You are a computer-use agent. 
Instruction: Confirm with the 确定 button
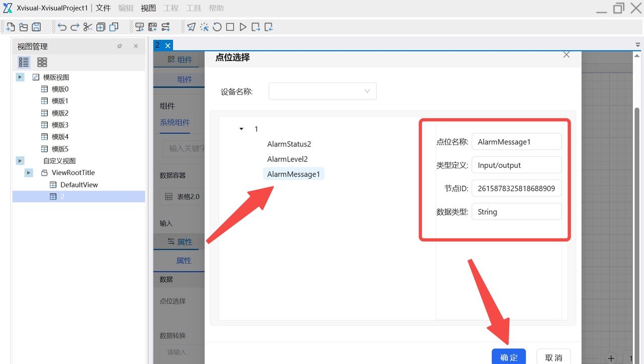509,357
